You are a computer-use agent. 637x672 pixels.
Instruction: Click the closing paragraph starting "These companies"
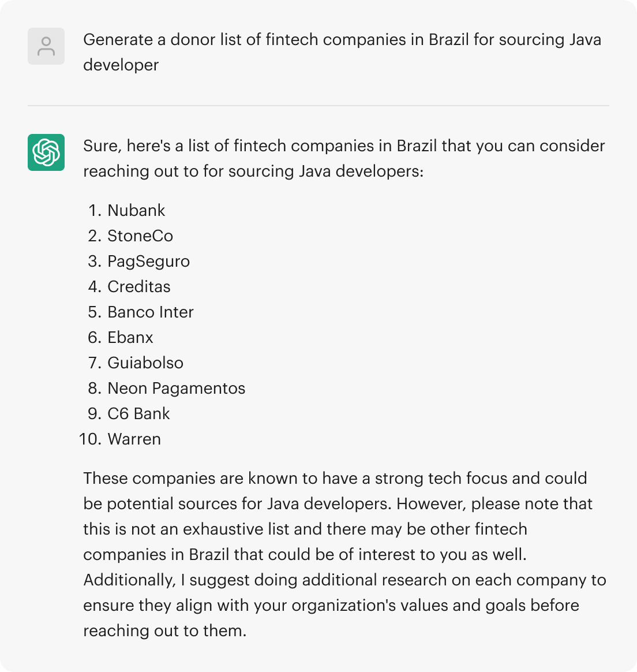[x=344, y=554]
